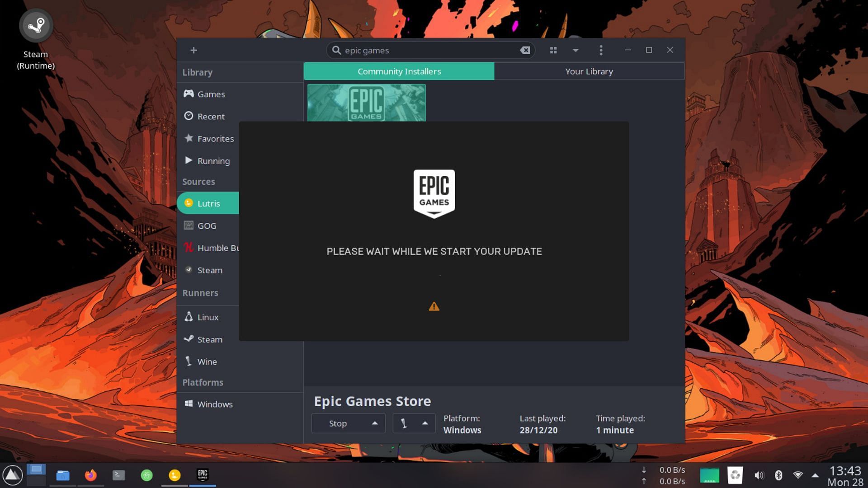The height and width of the screenshot is (488, 868).
Task: Click the grid view toggle icon
Action: [x=552, y=50]
